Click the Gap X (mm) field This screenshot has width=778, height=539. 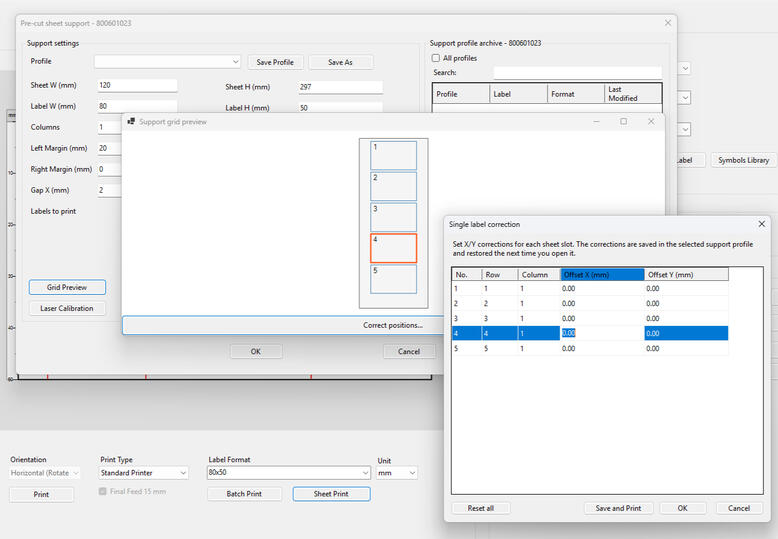click(110, 190)
